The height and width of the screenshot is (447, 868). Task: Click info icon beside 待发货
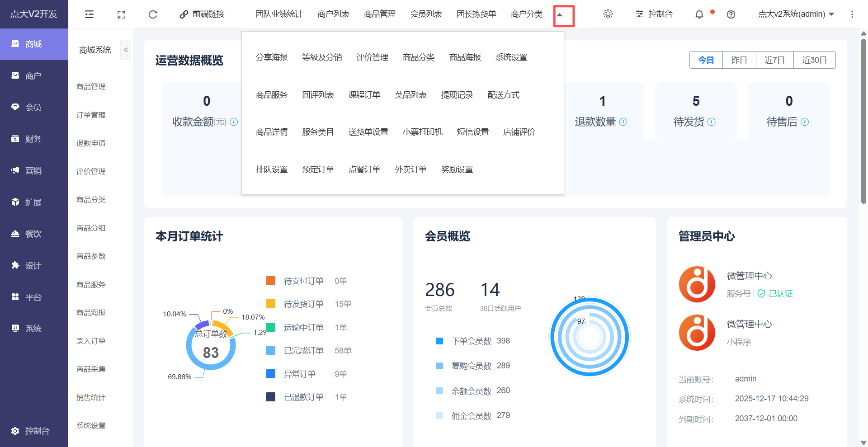pyautogui.click(x=711, y=122)
